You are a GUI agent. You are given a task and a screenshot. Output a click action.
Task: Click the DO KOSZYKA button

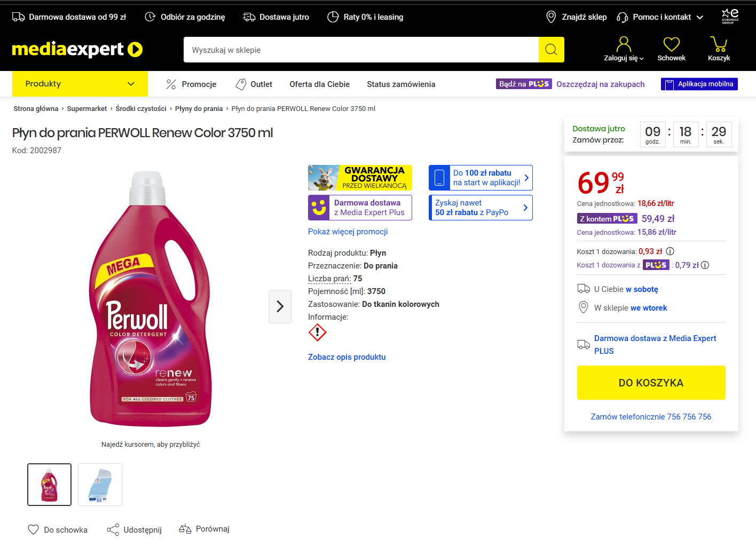coord(651,383)
